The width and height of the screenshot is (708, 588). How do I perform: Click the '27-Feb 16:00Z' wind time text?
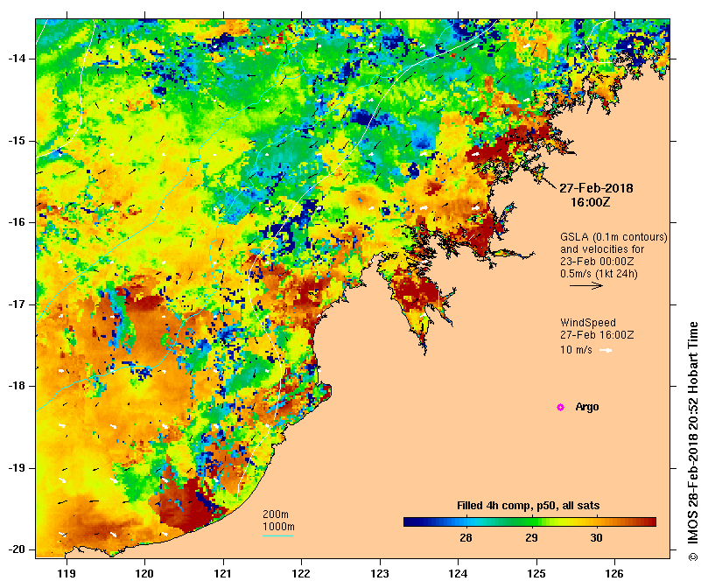coord(597,334)
